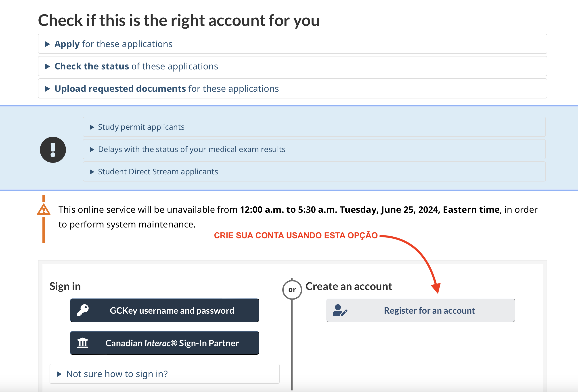Screen dimensions: 578x392
Task: Open Study permit applicants details
Action: coord(314,127)
